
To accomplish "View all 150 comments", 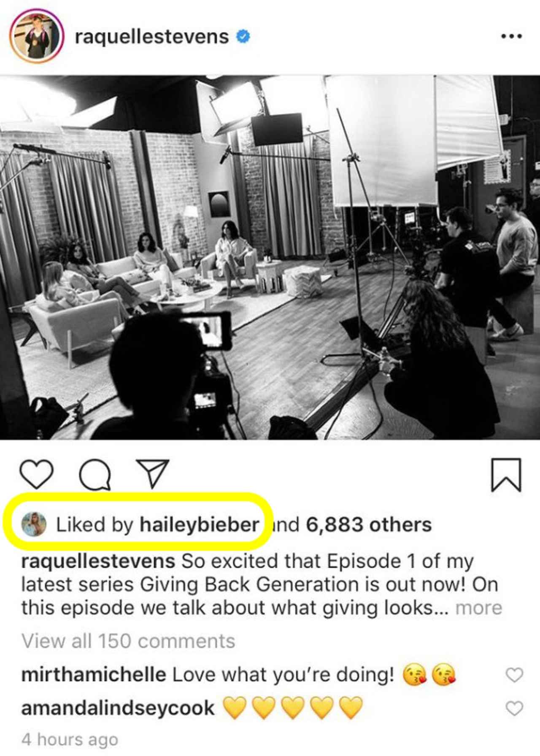I will [x=128, y=641].
